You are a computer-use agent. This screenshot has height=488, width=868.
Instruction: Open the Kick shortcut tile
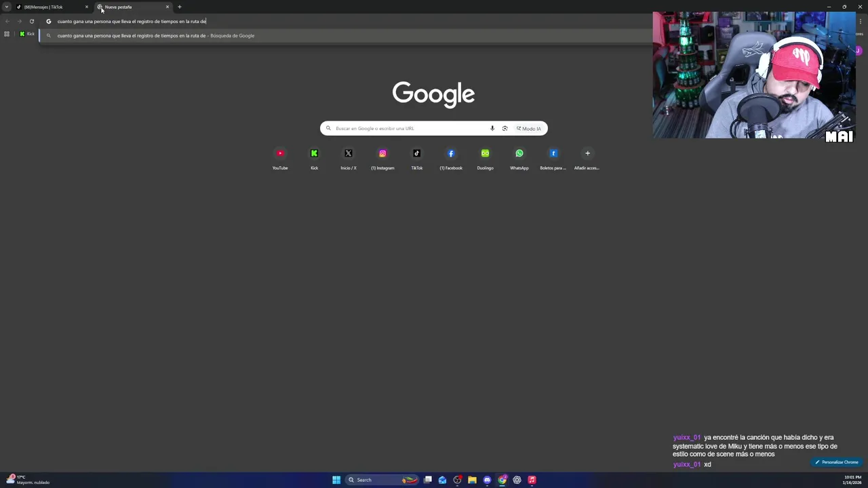coord(314,158)
